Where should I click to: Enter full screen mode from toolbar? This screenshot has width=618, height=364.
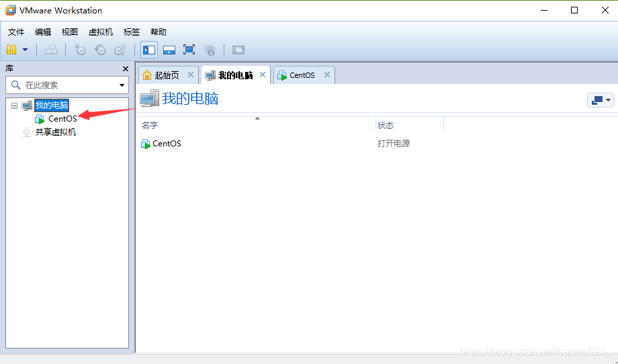pyautogui.click(x=189, y=50)
